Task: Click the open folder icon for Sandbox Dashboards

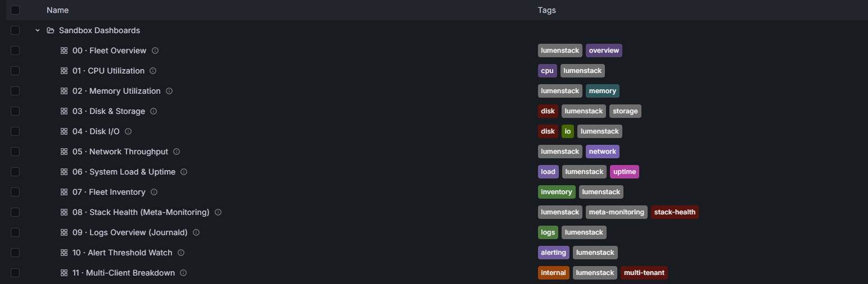Action: [51, 30]
